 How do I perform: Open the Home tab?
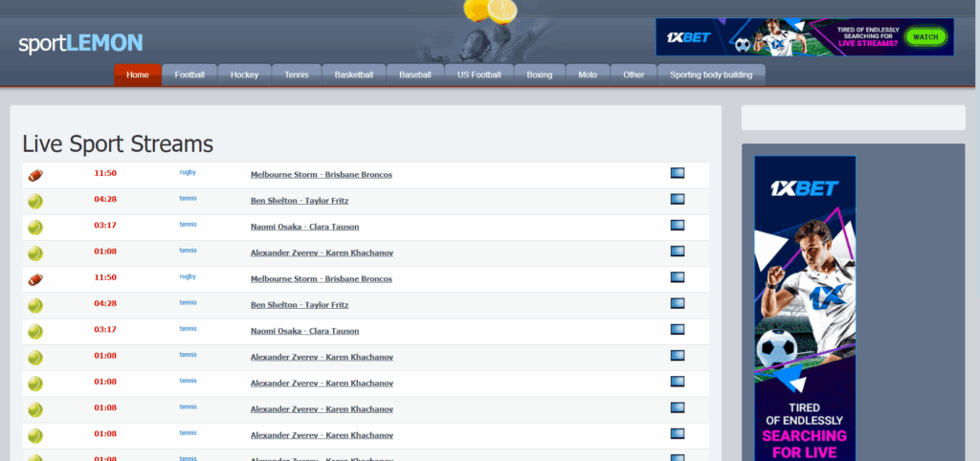pyautogui.click(x=138, y=75)
